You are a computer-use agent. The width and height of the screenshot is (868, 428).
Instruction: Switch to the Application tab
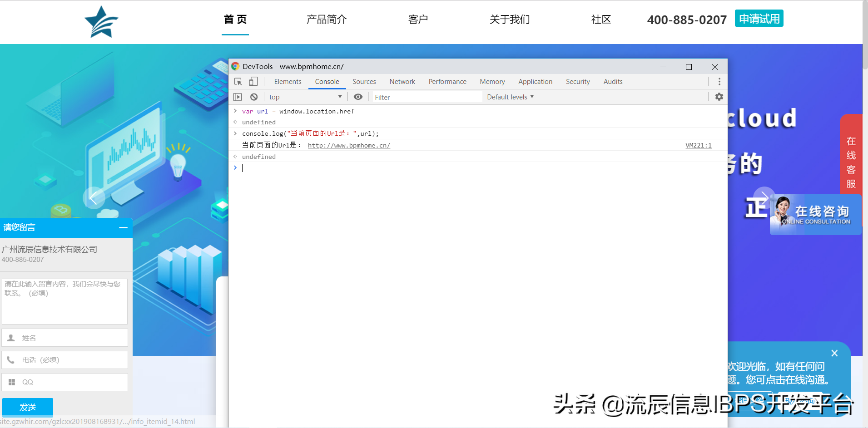point(535,82)
